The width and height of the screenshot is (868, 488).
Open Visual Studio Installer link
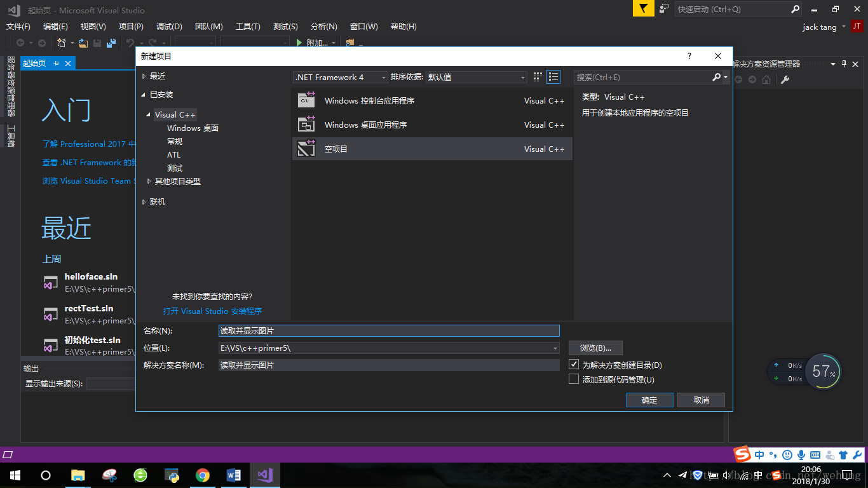pyautogui.click(x=212, y=311)
